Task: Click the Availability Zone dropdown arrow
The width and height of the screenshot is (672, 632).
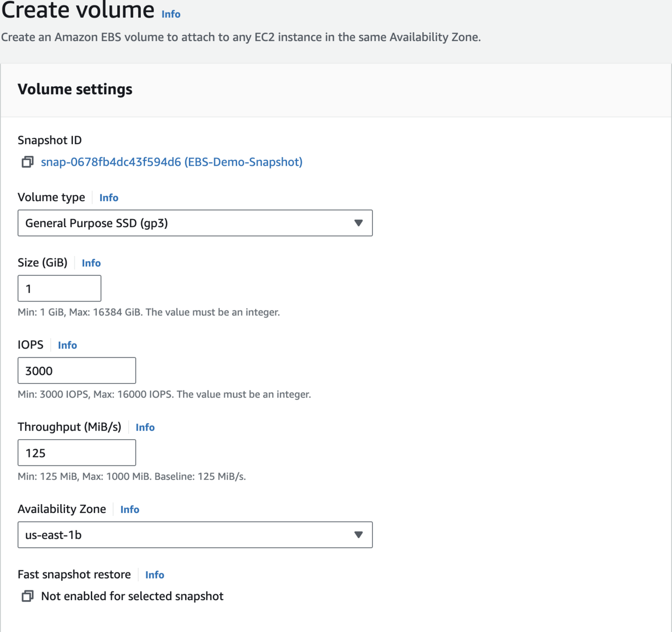Action: (x=358, y=535)
